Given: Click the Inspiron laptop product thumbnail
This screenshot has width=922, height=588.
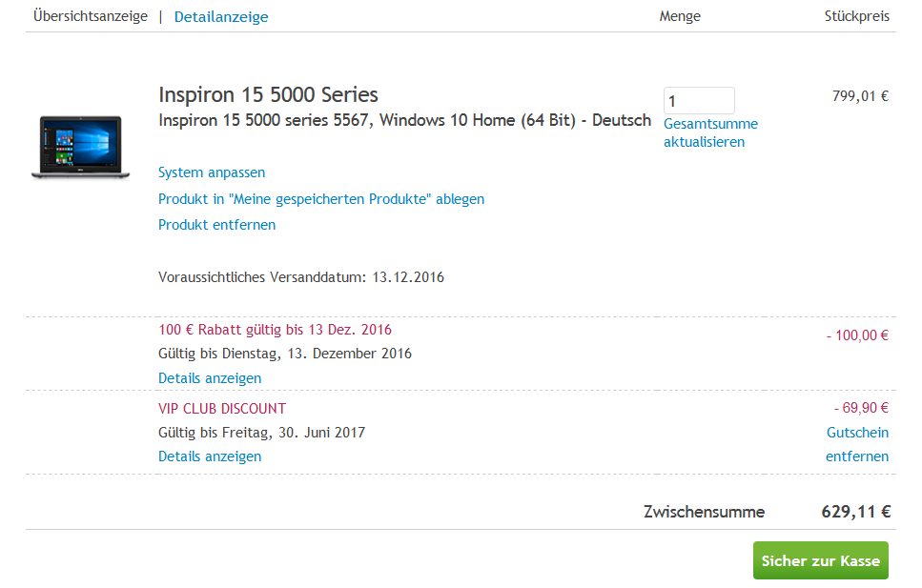Looking at the screenshot, I should pos(80,147).
